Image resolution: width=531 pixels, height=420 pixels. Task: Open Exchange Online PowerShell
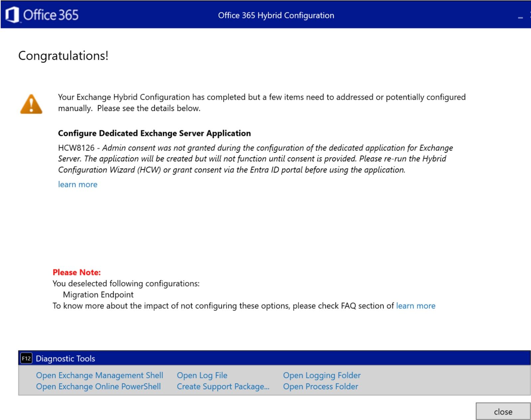click(x=98, y=386)
